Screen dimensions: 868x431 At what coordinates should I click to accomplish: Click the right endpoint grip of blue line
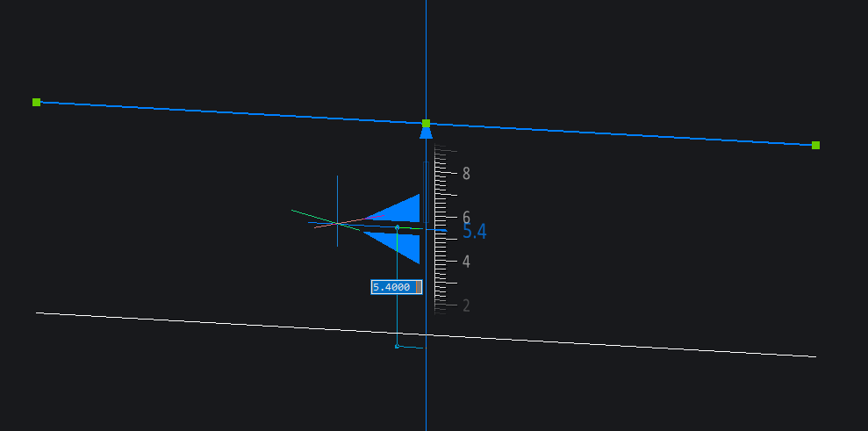click(x=815, y=145)
